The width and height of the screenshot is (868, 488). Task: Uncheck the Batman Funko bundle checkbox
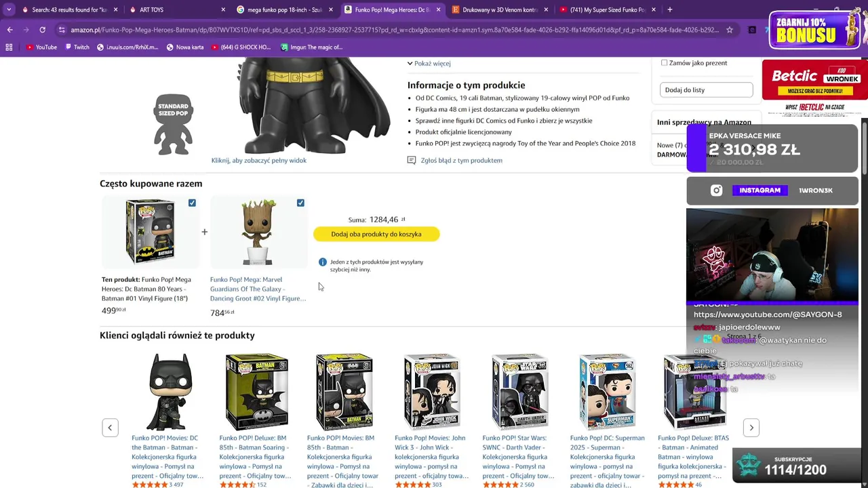pyautogui.click(x=192, y=203)
